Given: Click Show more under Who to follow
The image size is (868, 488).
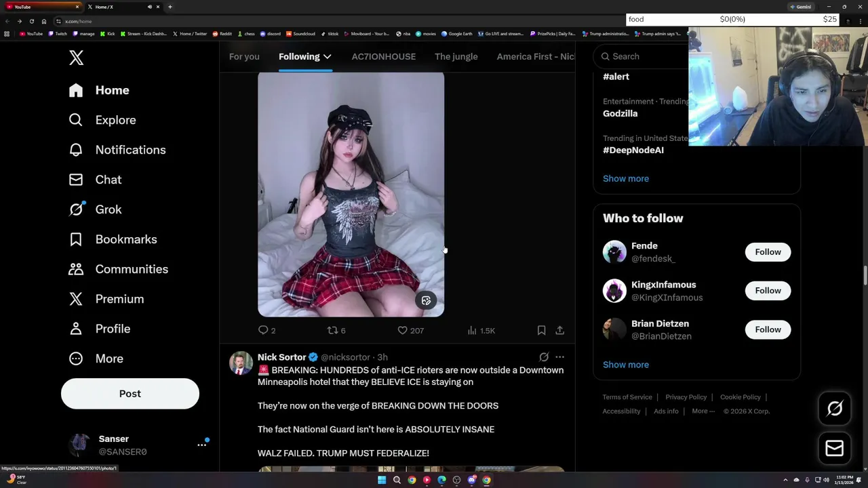Looking at the screenshot, I should click(626, 365).
